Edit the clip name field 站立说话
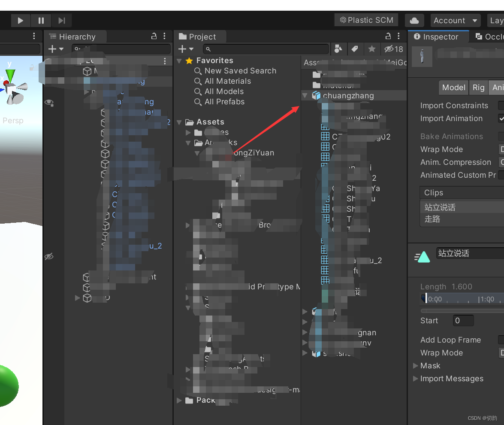 (470, 253)
